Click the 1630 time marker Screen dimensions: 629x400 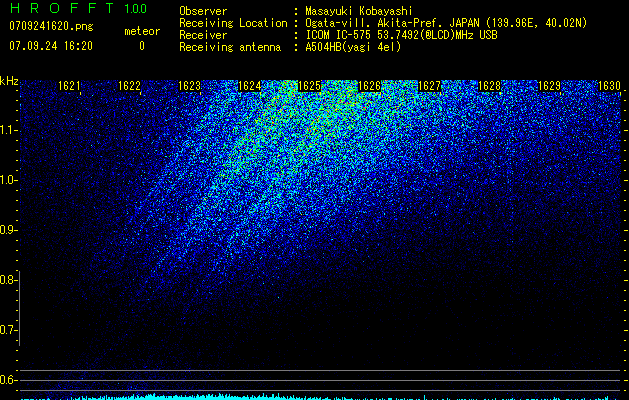609,86
